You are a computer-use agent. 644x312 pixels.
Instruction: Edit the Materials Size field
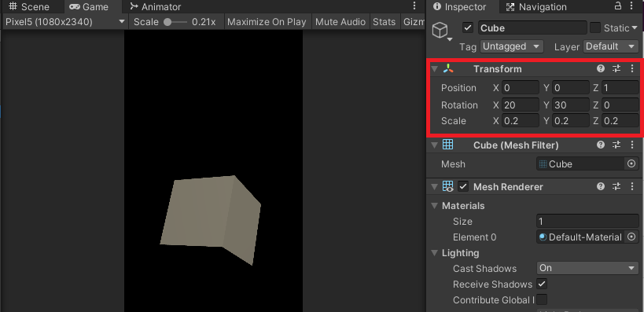pos(587,222)
